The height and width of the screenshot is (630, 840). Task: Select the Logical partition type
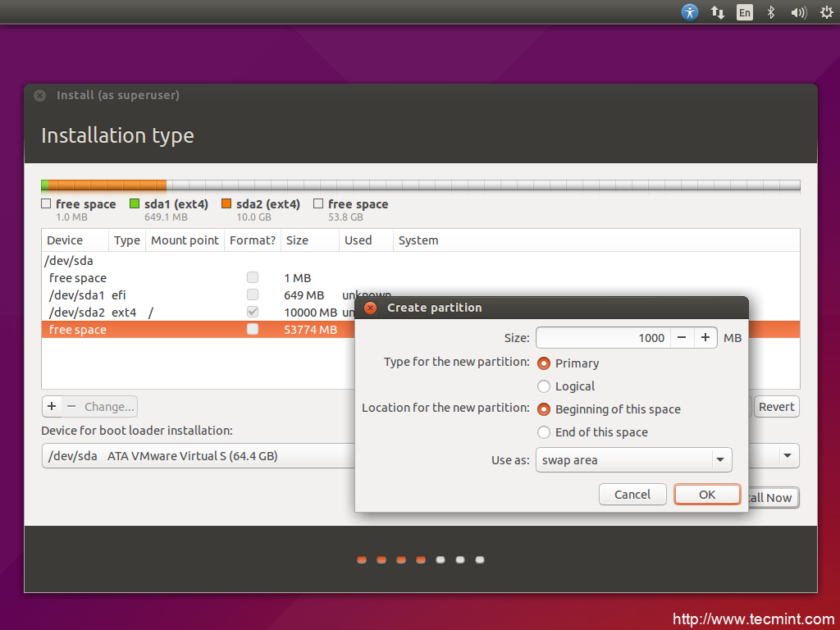coord(544,386)
